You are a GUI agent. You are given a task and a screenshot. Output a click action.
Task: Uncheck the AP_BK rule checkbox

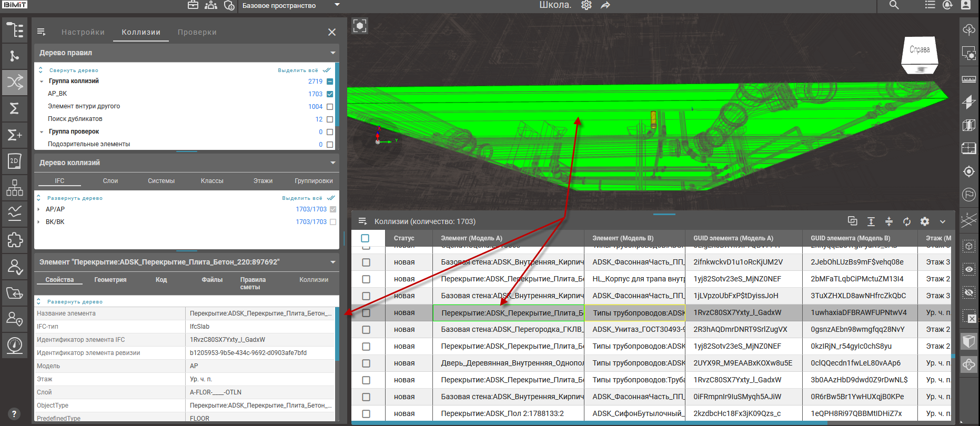point(330,94)
